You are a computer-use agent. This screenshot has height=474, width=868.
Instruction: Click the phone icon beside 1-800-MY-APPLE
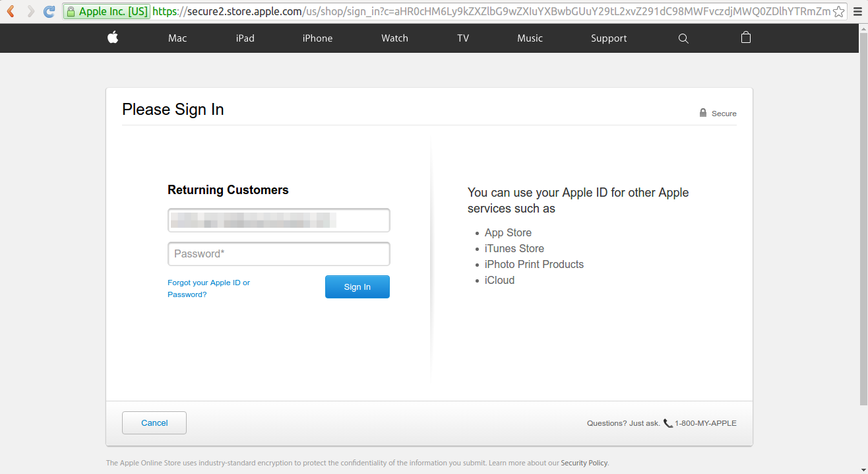pyautogui.click(x=668, y=423)
